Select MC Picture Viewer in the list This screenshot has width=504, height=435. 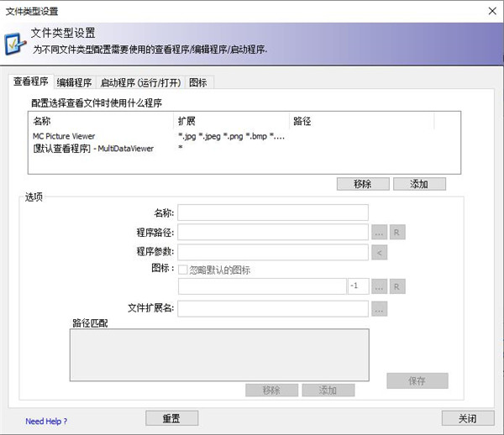click(65, 136)
